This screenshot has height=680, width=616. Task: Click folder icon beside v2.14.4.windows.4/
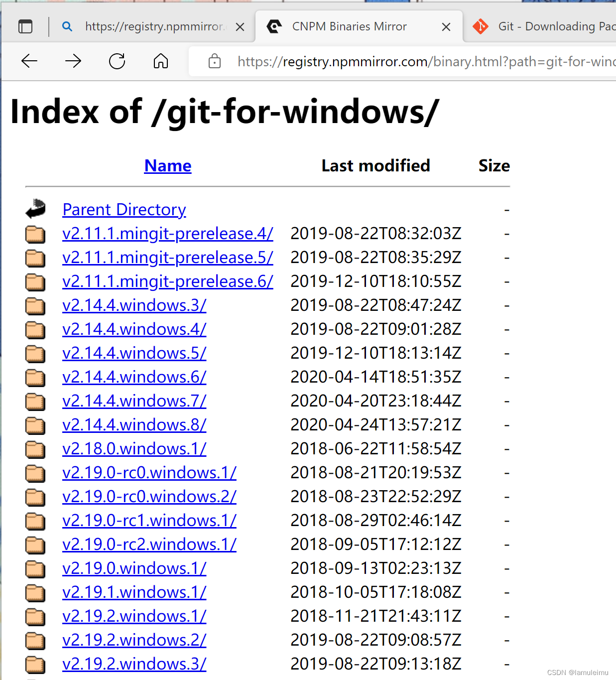(35, 330)
